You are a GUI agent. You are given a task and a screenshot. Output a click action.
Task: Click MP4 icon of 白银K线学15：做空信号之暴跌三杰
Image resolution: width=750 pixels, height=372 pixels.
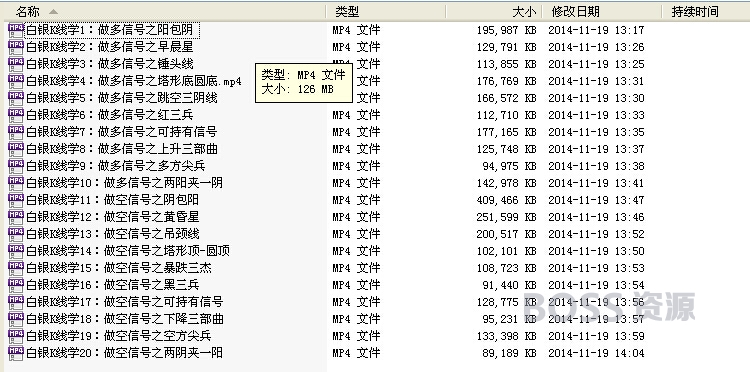click(16, 268)
